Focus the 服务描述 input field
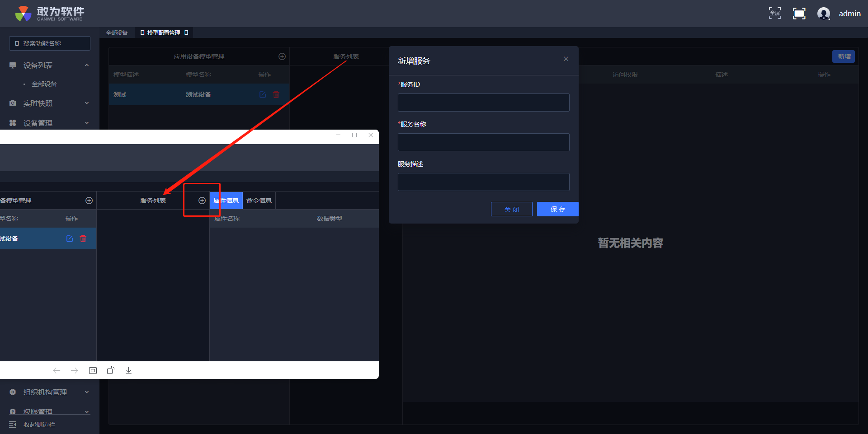Viewport: 868px width, 434px height. tap(484, 182)
